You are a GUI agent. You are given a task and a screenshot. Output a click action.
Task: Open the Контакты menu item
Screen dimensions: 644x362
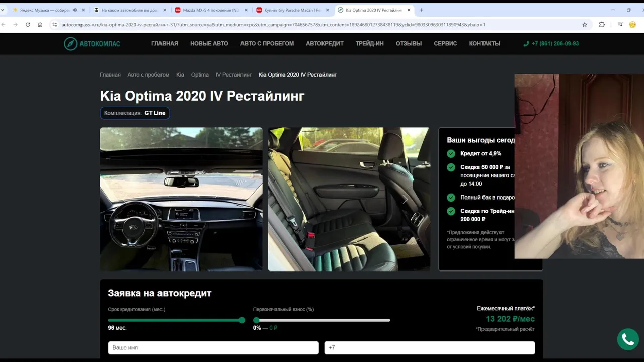(x=485, y=44)
